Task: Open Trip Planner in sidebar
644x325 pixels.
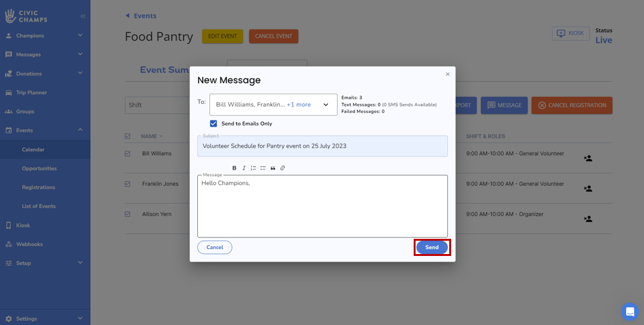Action: [x=32, y=92]
